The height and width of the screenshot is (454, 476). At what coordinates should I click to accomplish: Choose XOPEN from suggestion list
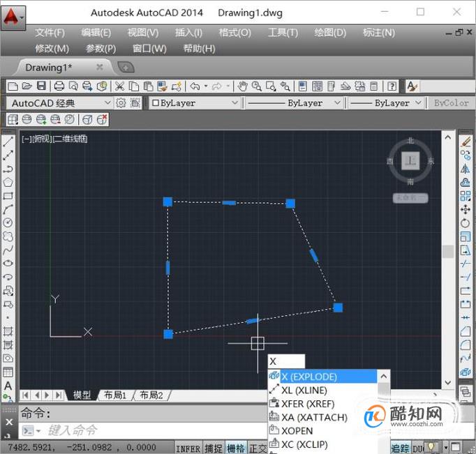click(x=322, y=431)
